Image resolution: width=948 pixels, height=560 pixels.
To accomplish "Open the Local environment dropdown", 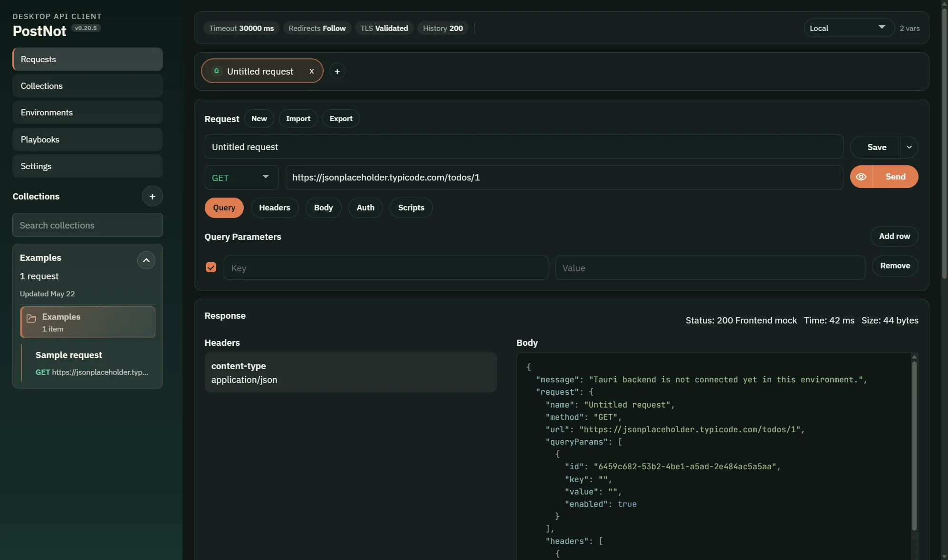I will point(849,28).
